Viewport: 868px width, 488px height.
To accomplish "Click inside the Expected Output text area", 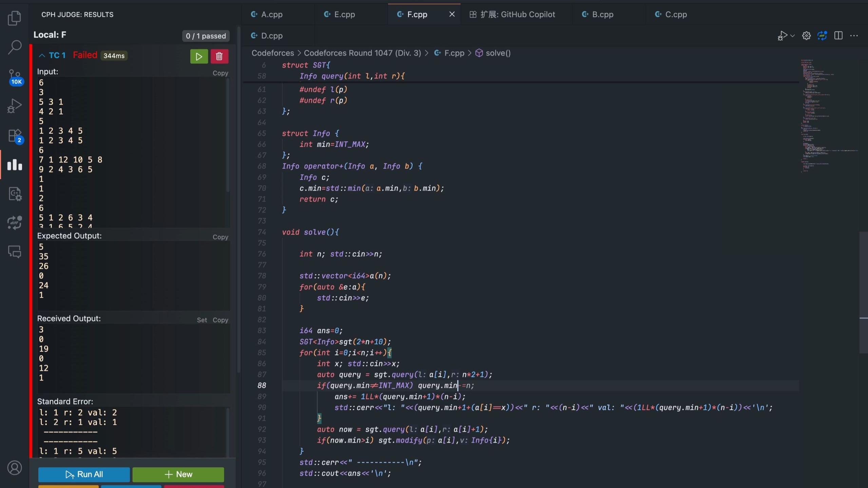I will [134, 275].
